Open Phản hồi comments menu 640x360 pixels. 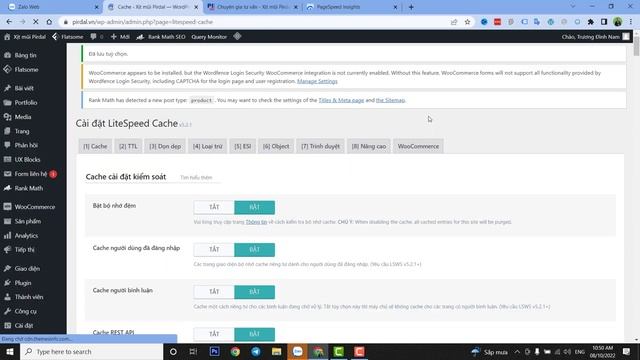coord(26,145)
